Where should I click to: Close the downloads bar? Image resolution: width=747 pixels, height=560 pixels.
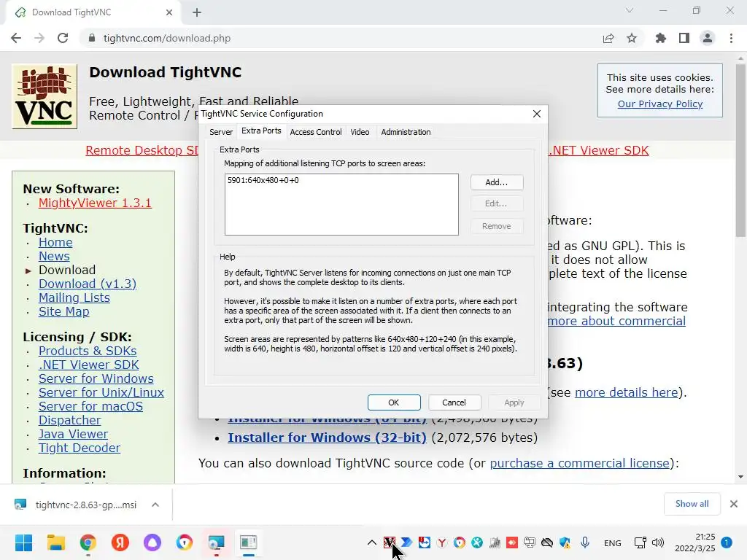pyautogui.click(x=734, y=504)
